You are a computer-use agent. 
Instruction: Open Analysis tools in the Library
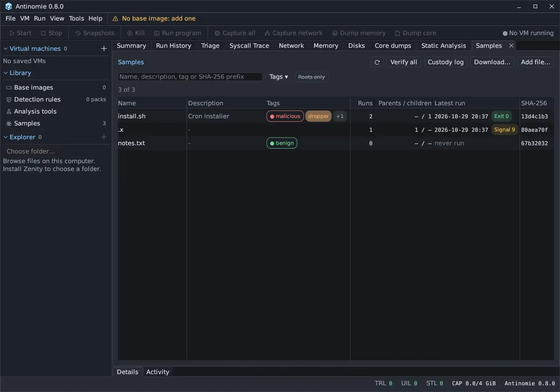(x=56, y=111)
